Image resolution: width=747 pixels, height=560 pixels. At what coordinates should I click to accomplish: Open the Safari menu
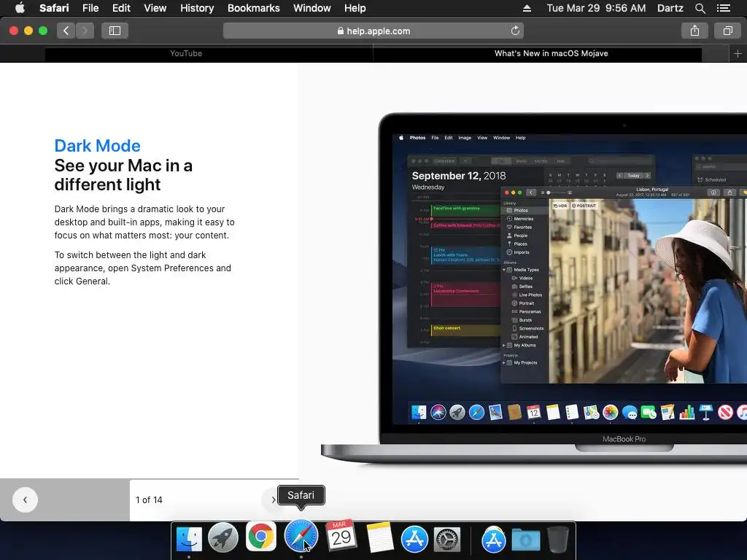[x=54, y=8]
